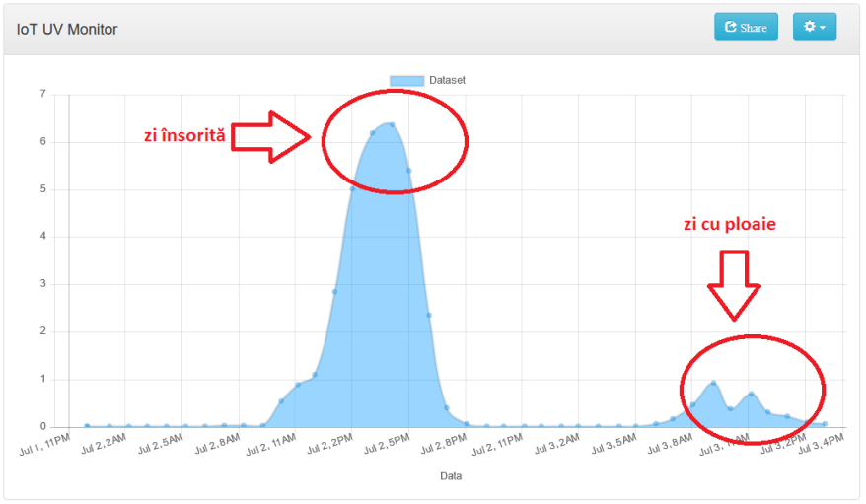866x504 pixels.
Task: Click the data point at value 5 on the rising slope
Action: pos(353,188)
